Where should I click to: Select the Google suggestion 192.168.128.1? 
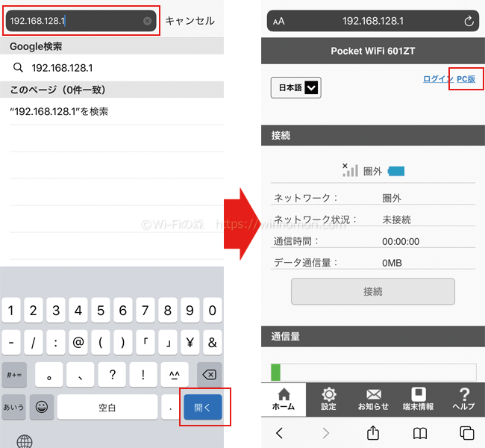tap(112, 68)
